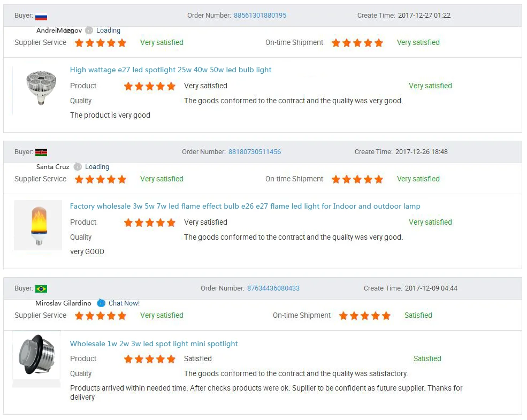Open order number 88561301880195

(x=260, y=16)
